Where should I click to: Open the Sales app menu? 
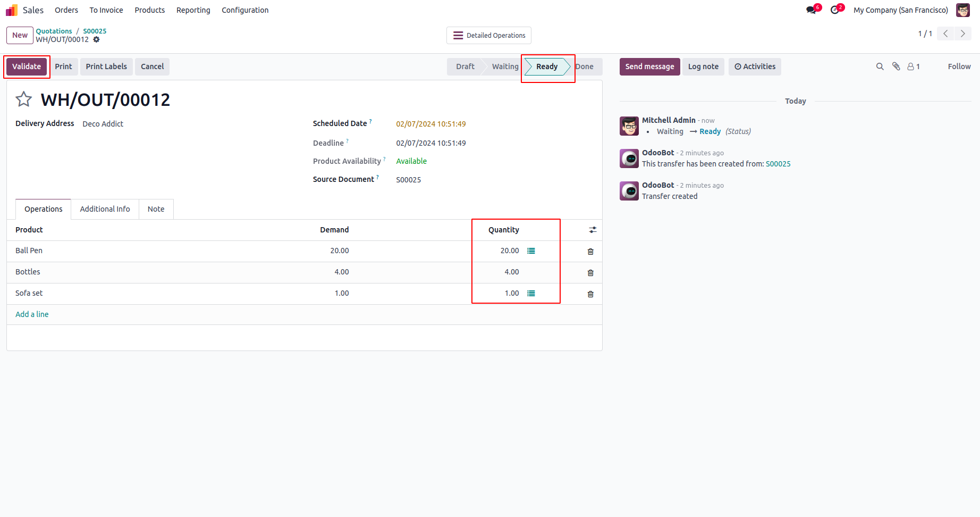[33, 10]
